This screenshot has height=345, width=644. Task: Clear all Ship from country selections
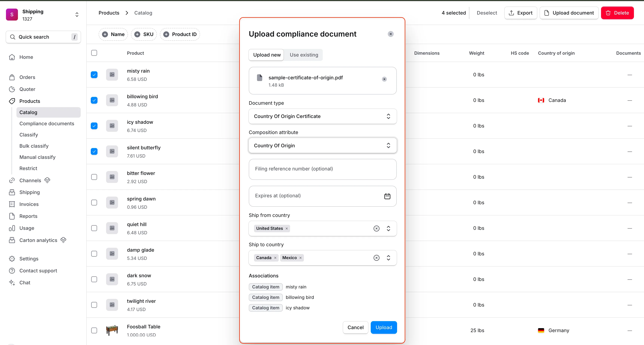(377, 228)
